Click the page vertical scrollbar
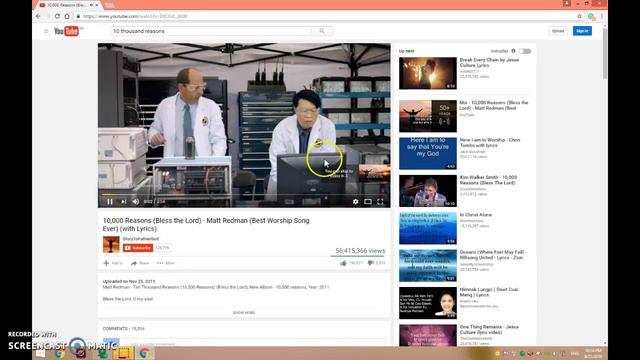640x360 pixels. 604,53
